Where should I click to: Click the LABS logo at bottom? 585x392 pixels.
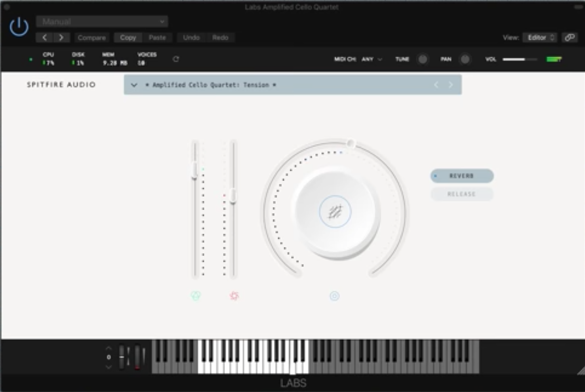[x=293, y=383]
